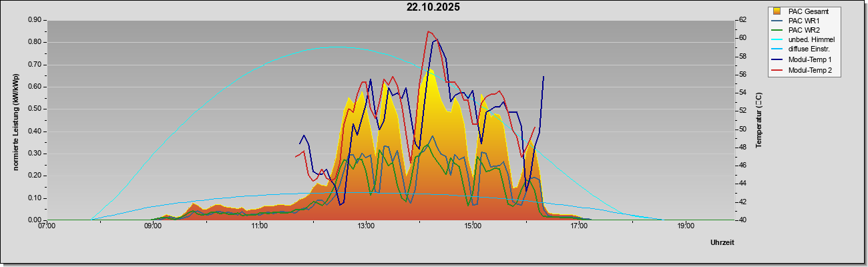Screen dimensions: 868x267
Task: Click the 13:00 time axis tick
Action: [366, 226]
